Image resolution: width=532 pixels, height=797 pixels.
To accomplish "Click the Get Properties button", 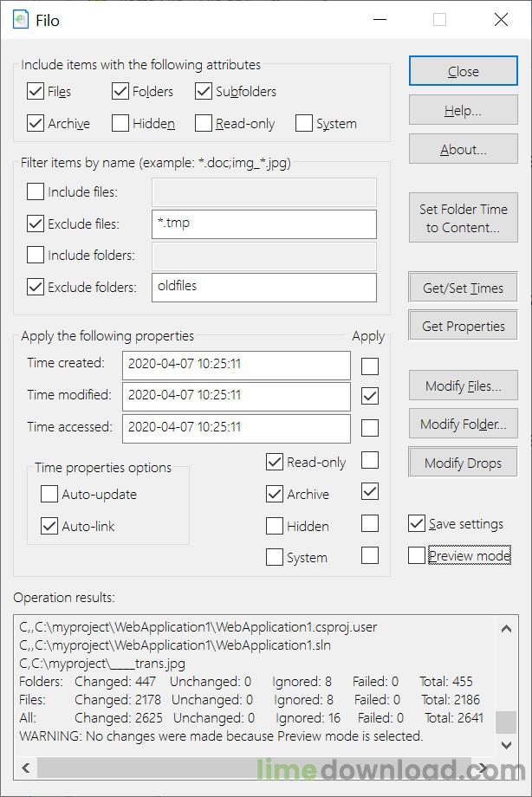I will tap(463, 327).
